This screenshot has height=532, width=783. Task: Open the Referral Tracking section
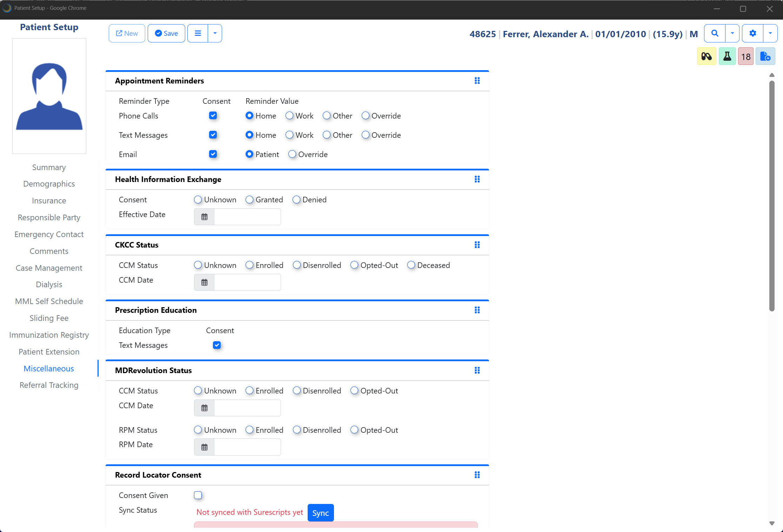49,385
